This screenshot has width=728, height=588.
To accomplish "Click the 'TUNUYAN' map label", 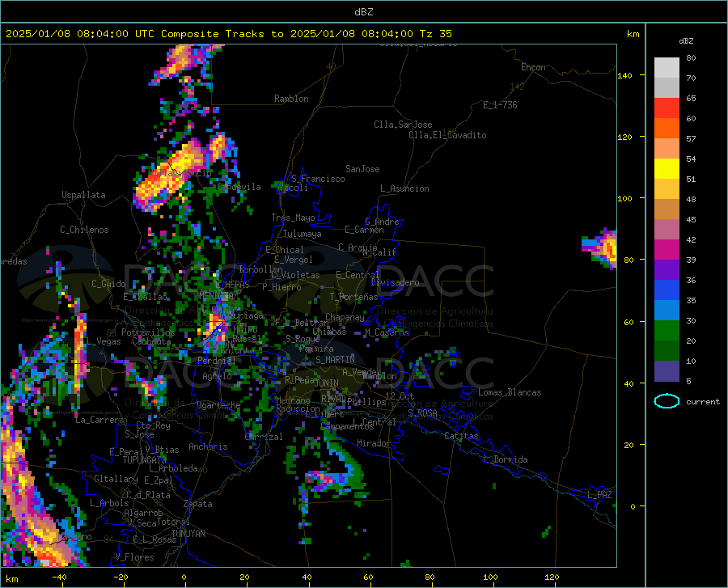I will (x=188, y=534).
